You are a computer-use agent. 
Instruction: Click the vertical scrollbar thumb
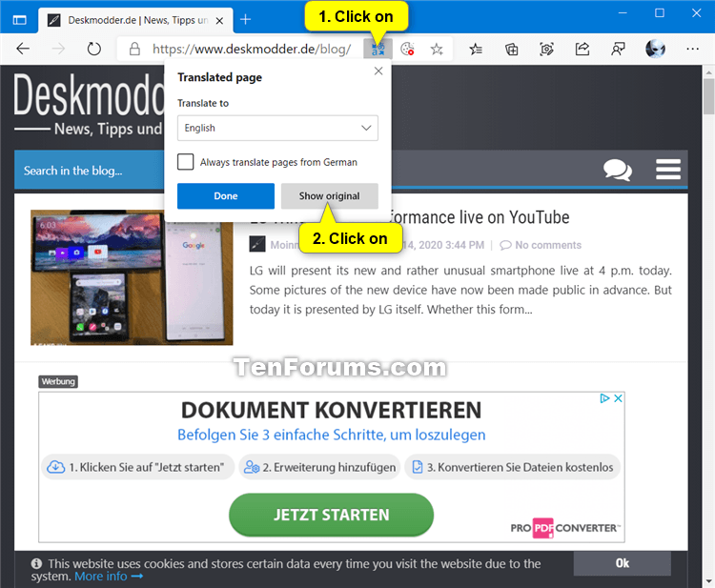pos(708,95)
